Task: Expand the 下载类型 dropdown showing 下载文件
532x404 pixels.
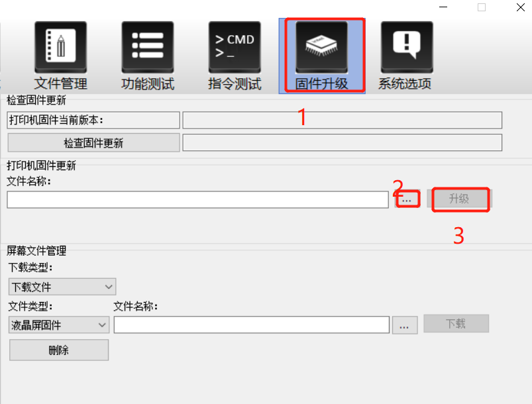Action: pos(62,287)
